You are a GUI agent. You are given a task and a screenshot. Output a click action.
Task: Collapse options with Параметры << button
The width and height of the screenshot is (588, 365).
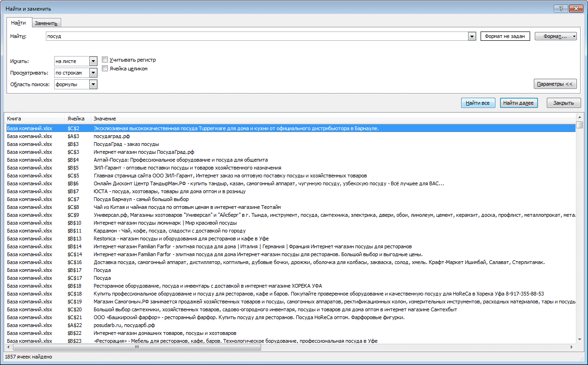[x=555, y=84]
